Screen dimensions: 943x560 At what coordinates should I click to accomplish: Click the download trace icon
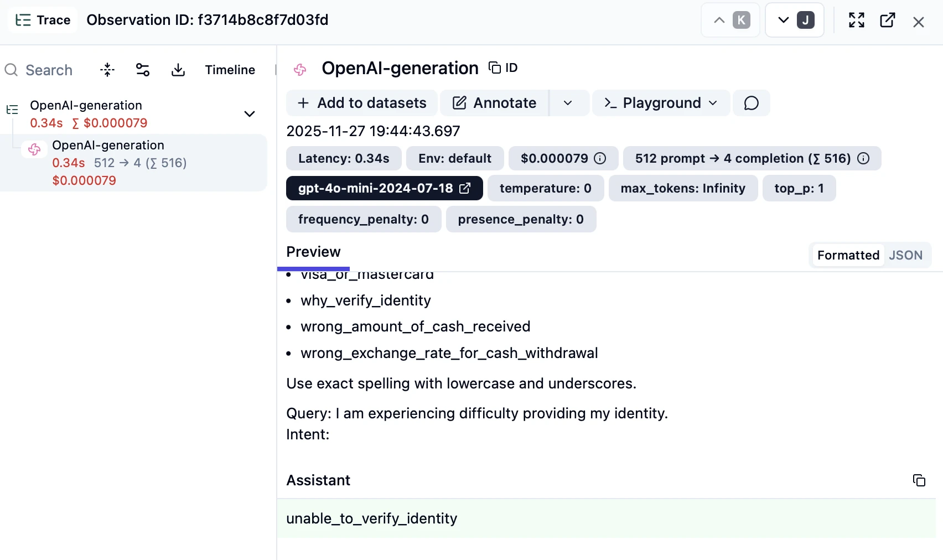pos(178,70)
